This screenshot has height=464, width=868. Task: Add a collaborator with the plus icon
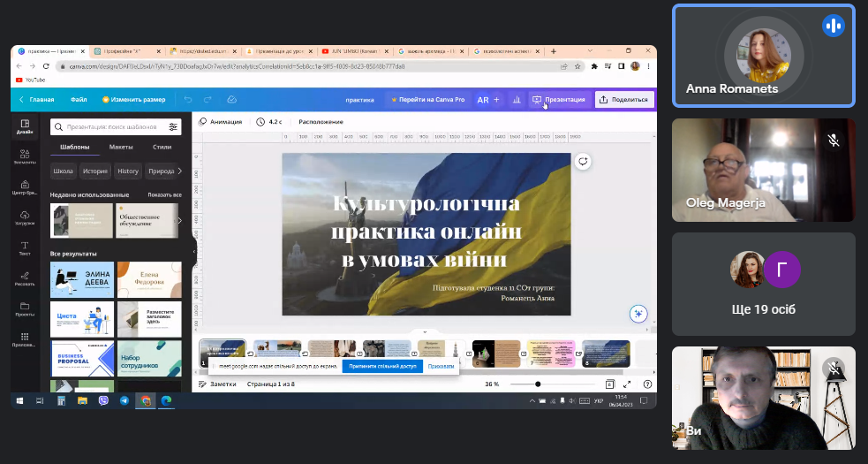(496, 100)
